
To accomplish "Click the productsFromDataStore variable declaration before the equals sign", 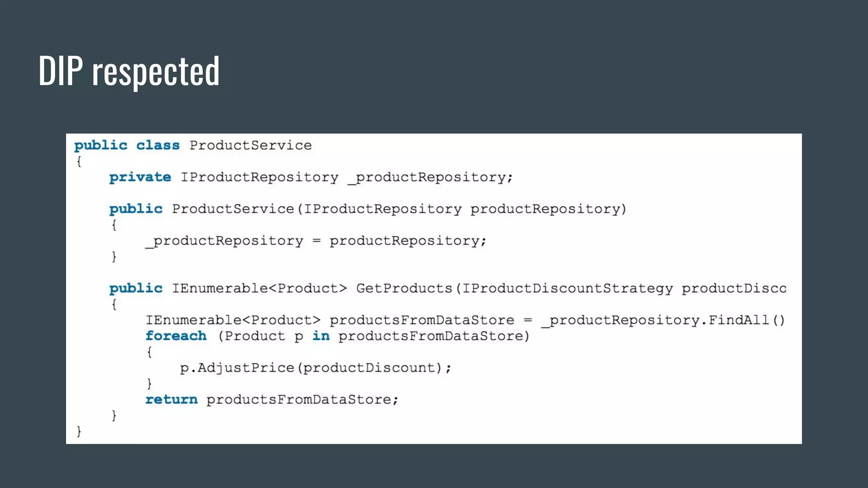I will [x=422, y=320].
